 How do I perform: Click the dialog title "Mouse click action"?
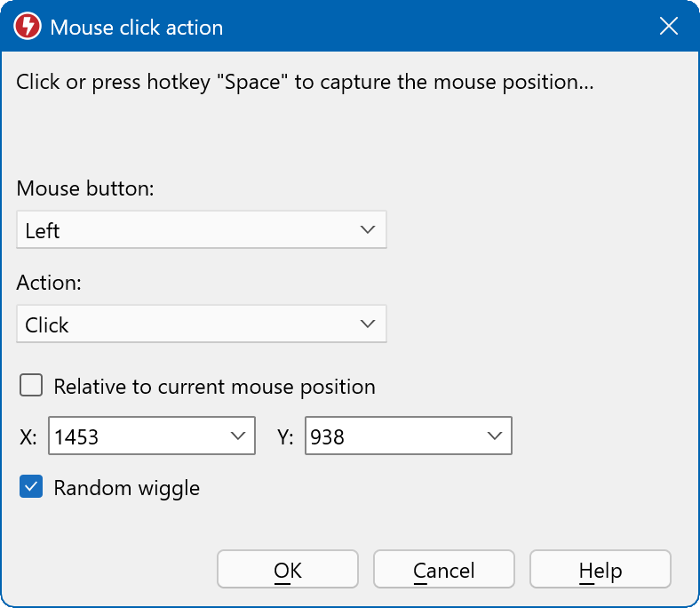[x=136, y=28]
